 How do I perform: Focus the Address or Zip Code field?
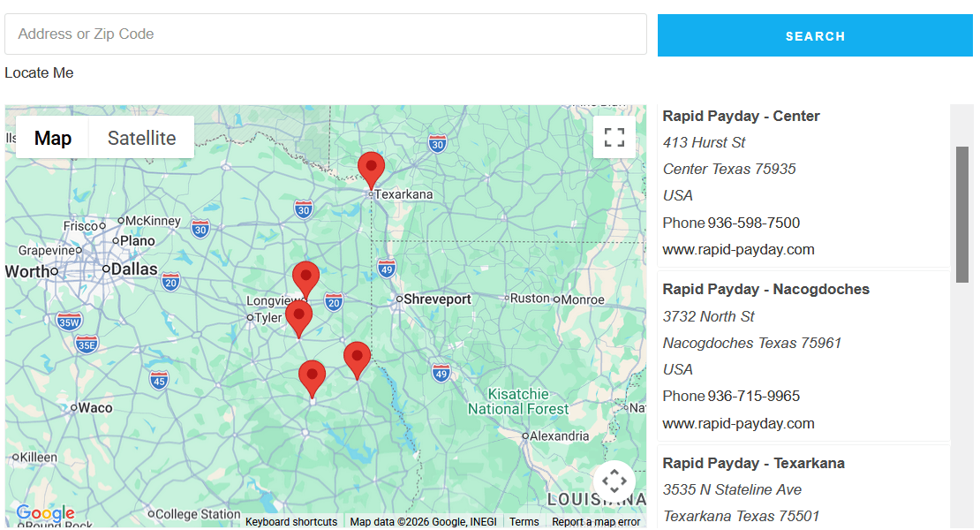326,34
